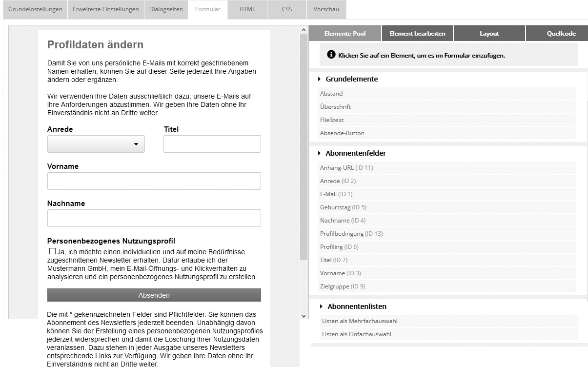Collapse the Abonnentenlisten section

point(322,306)
